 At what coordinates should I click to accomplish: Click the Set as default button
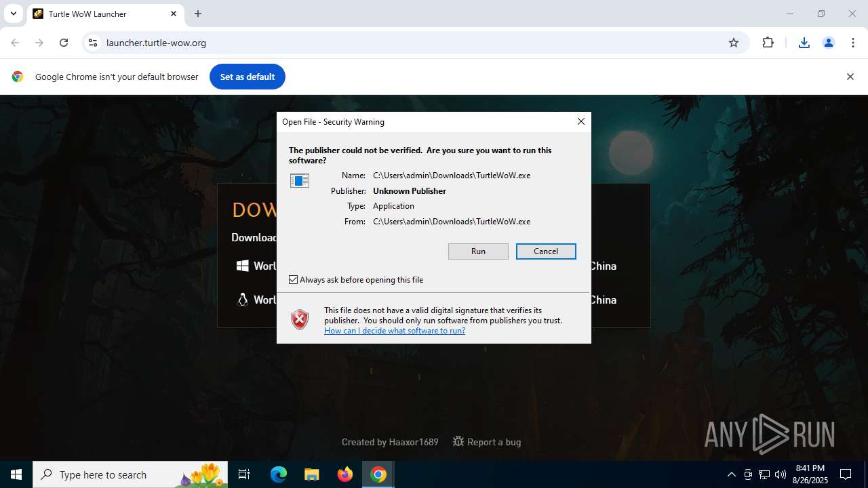coord(248,77)
